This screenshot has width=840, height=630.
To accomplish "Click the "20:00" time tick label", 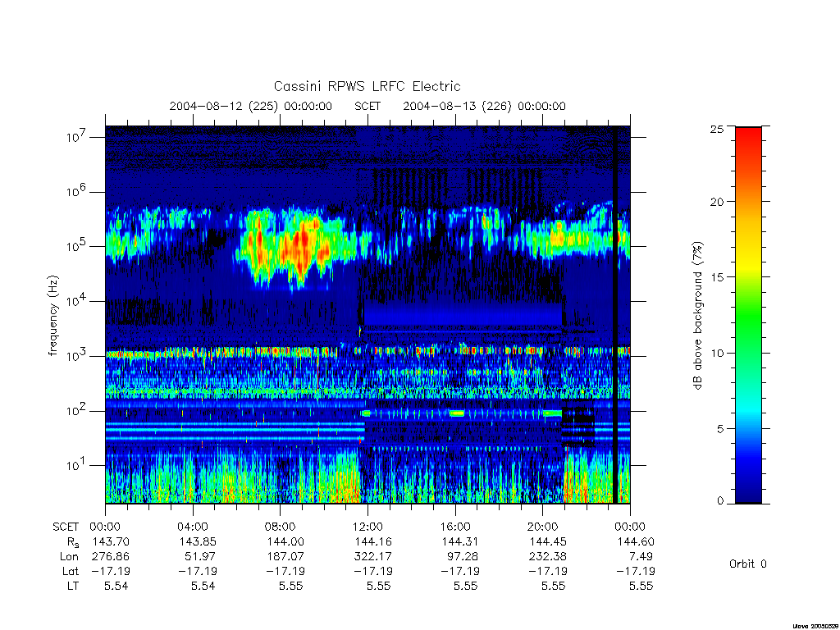I will point(543,527).
